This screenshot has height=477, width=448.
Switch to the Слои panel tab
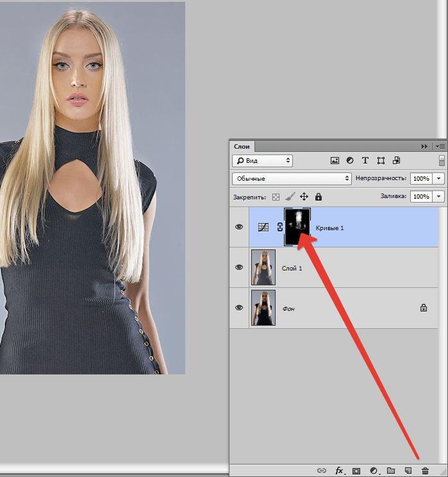242,147
